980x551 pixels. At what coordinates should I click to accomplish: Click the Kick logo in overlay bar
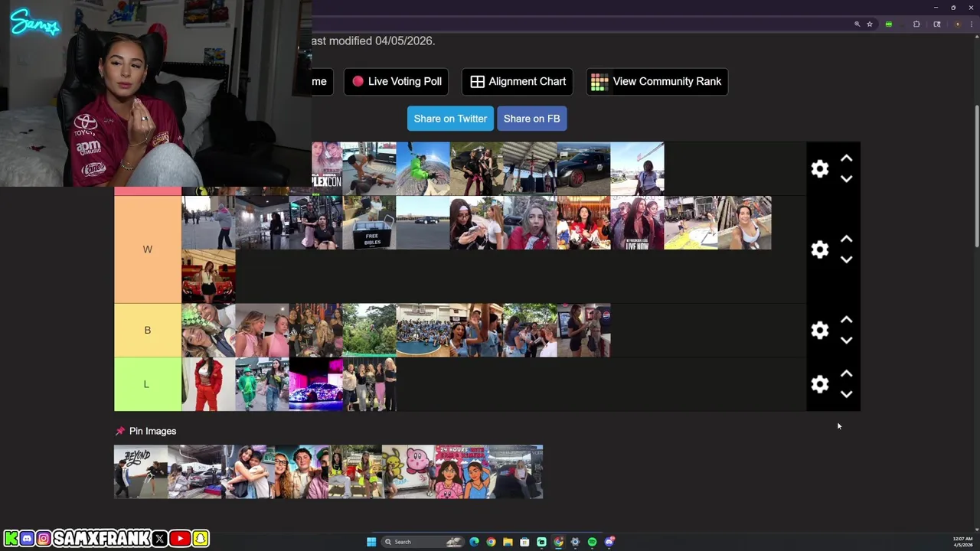[x=11, y=539]
